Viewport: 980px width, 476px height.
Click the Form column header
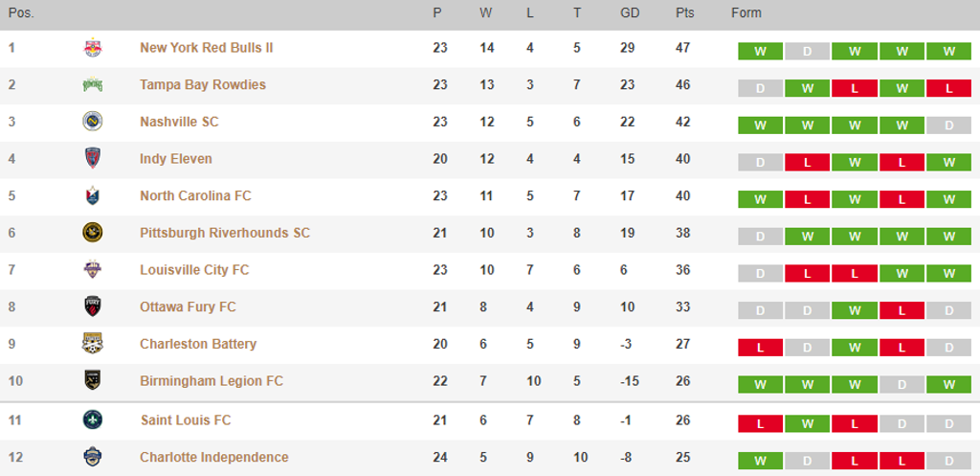[x=746, y=13]
